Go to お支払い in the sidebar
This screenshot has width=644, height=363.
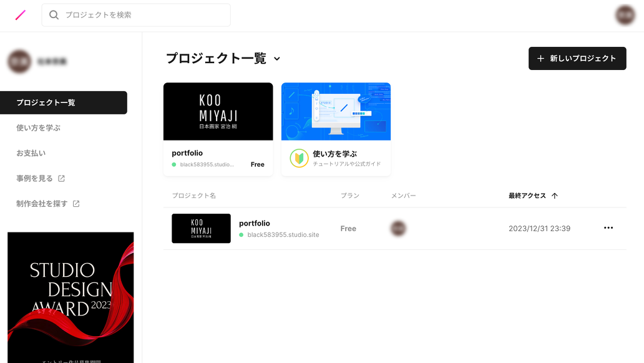(31, 153)
